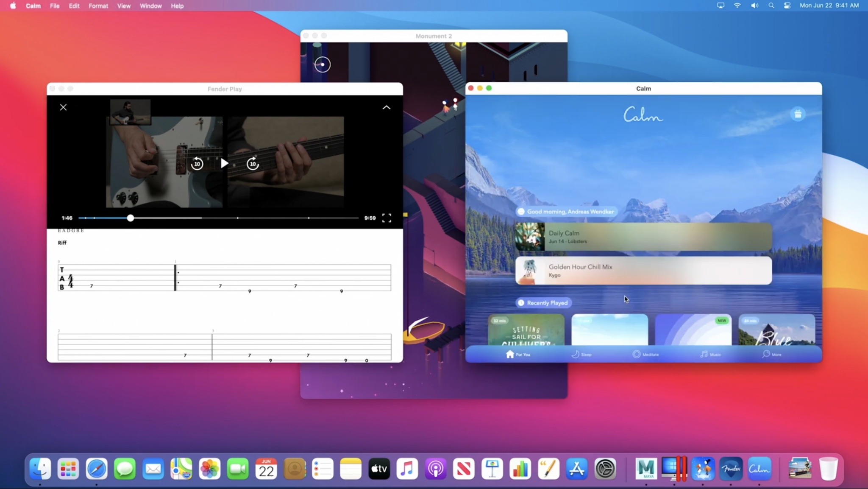Click the Fender app icon in Dock

(x=731, y=469)
